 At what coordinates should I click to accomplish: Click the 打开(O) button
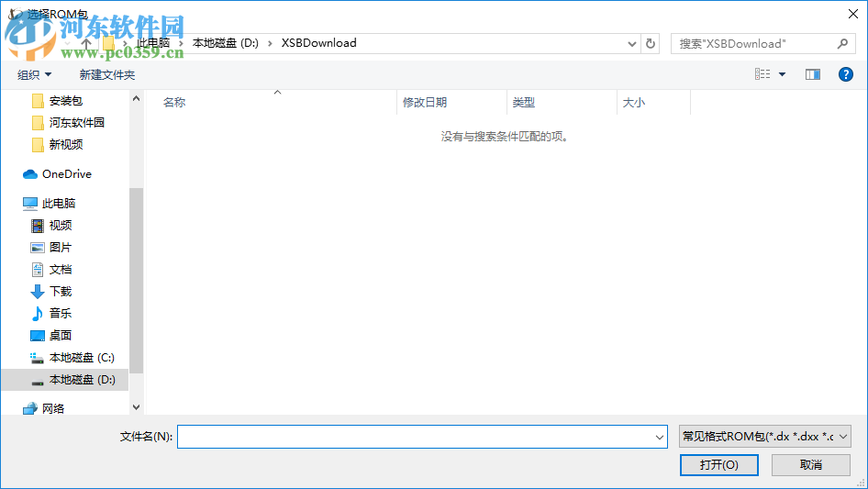719,464
